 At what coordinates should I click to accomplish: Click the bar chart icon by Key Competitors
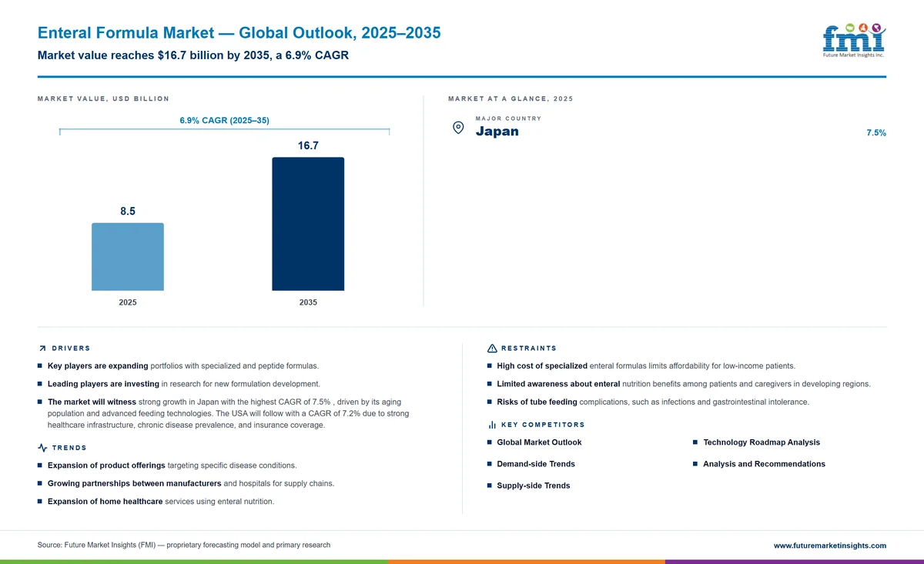click(492, 425)
